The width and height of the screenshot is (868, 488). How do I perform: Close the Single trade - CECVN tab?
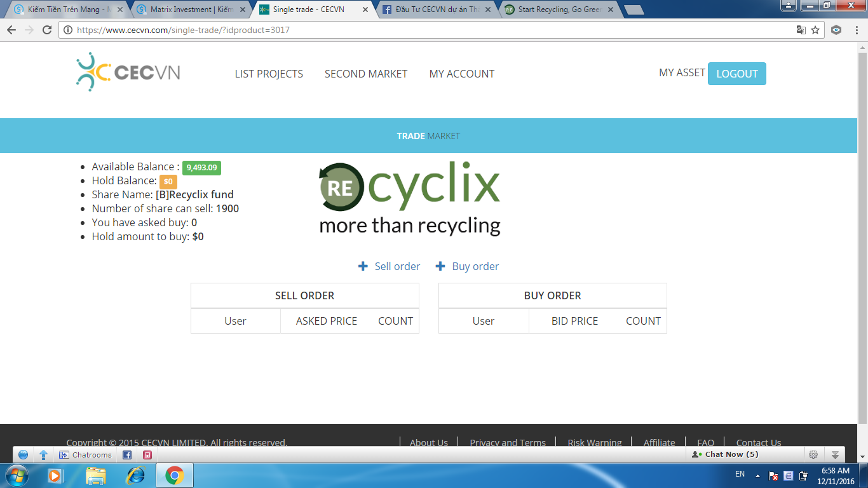(364, 10)
